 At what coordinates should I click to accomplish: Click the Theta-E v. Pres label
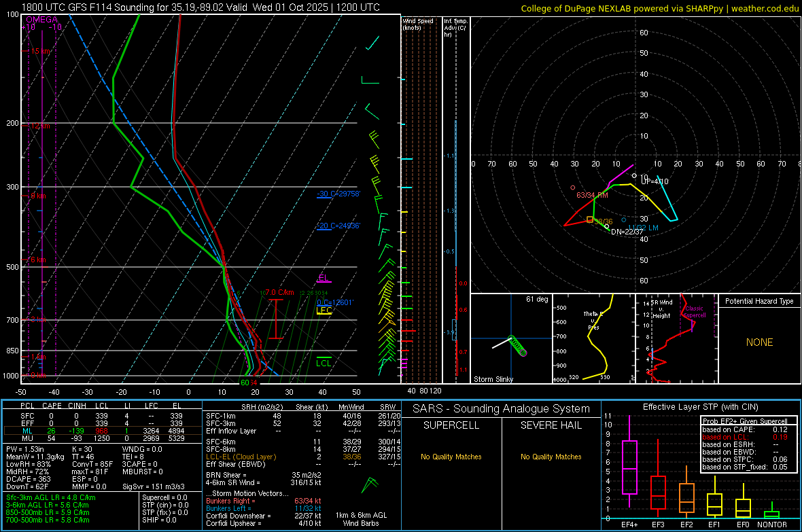(593, 321)
